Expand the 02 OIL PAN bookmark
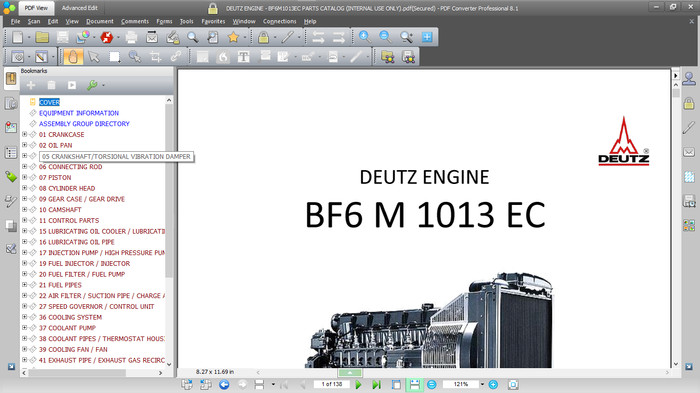Image resolution: width=700 pixels, height=393 pixels. pos(25,145)
